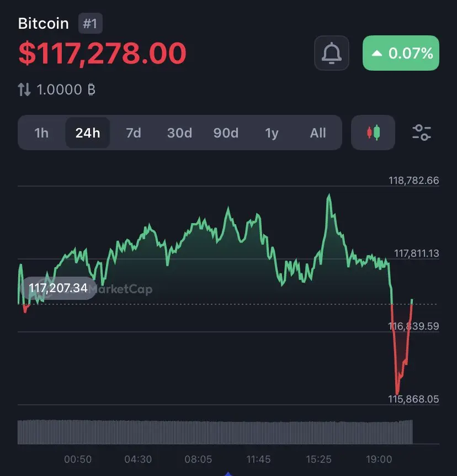Tap the 1.0000 ₿ conversion value
457x476 pixels.
click(66, 89)
